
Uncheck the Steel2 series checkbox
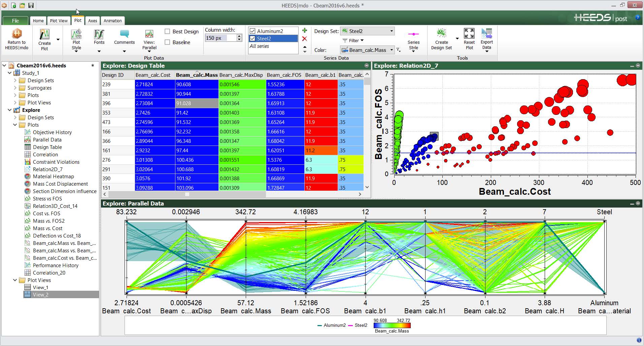[252, 38]
